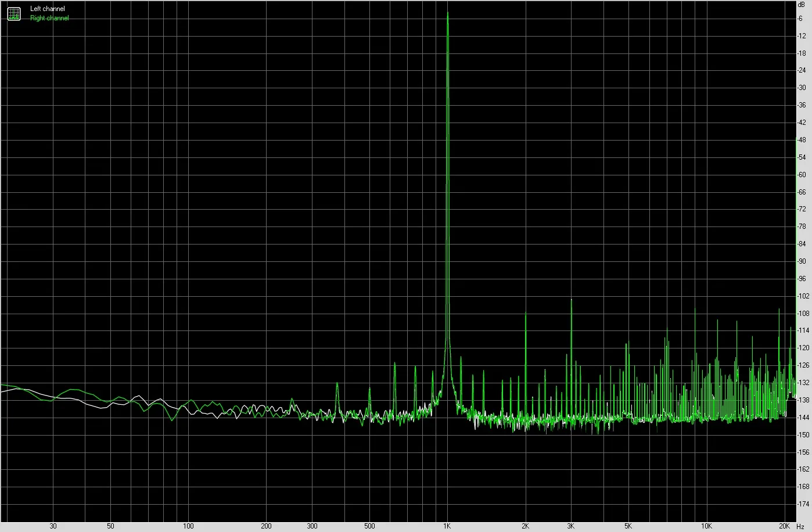Click the 1K frequency axis label
Image resolution: width=812 pixels, height=532 pixels.
447,526
